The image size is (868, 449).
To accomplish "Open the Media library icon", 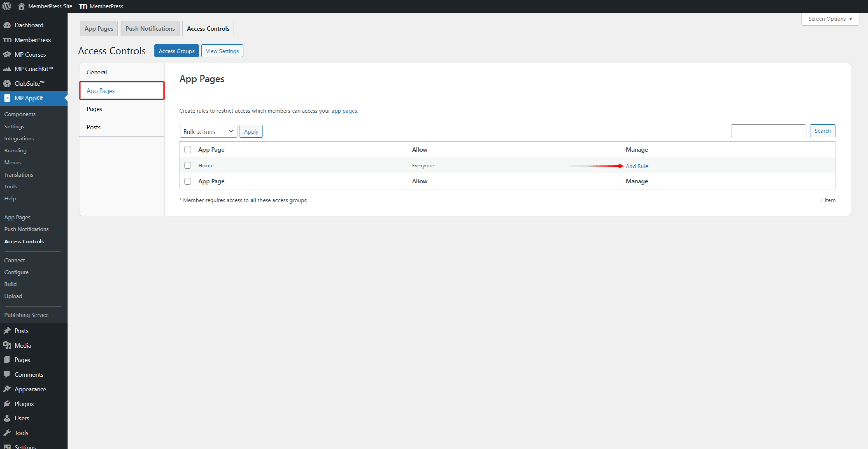I will tap(7, 345).
